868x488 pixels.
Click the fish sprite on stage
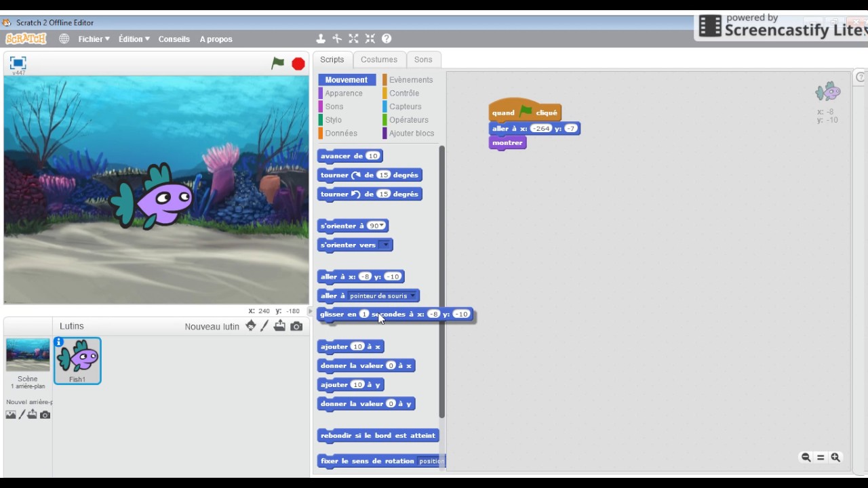pyautogui.click(x=153, y=197)
